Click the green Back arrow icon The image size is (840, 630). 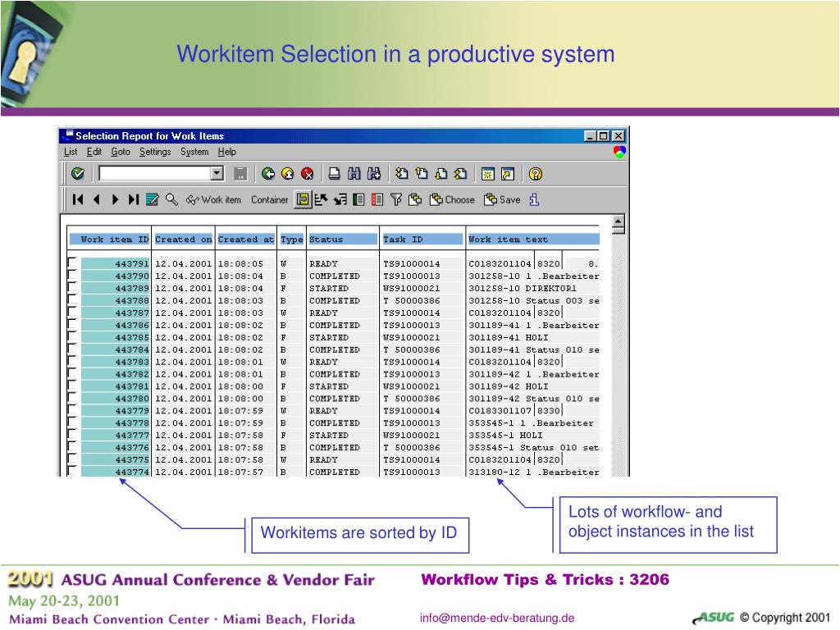268,174
